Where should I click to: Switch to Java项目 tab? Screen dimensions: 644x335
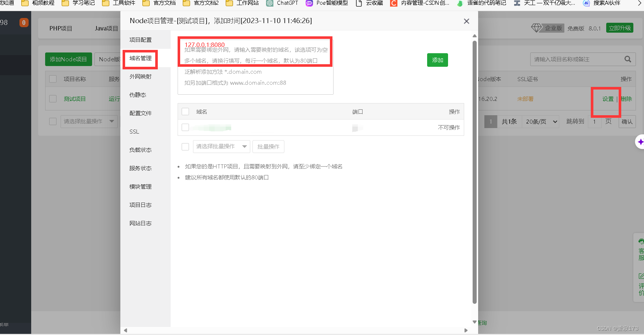tap(106, 28)
